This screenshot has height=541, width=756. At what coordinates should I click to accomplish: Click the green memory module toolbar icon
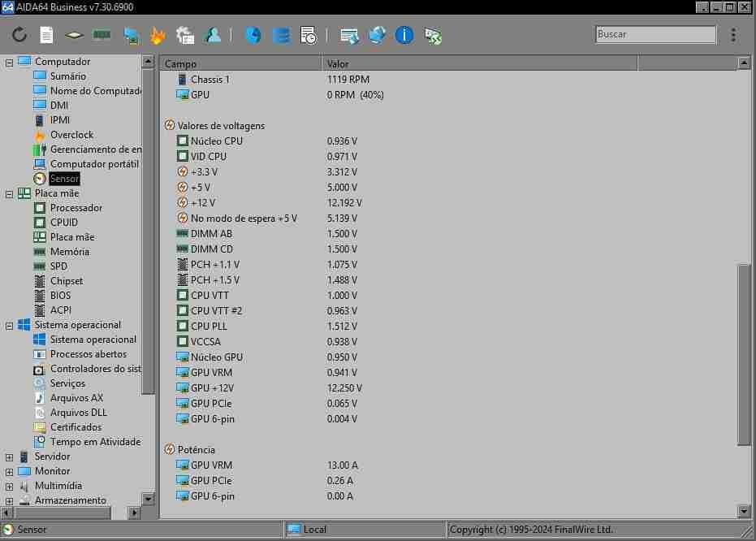(102, 35)
